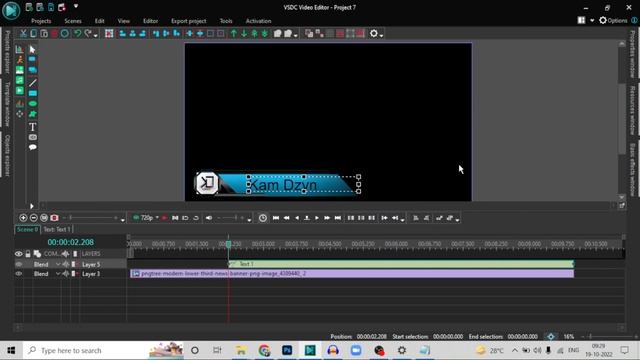Select the Line drawing tool
640x360 pixels.
pos(33,83)
